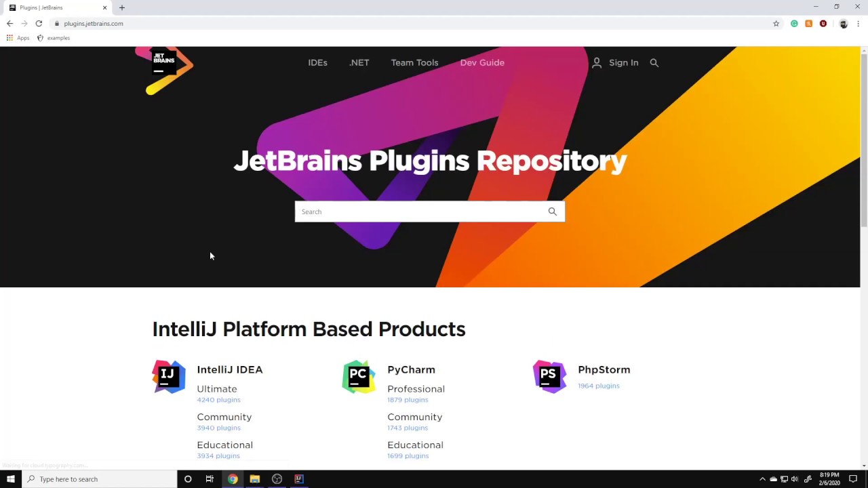The image size is (868, 488).
Task: Click the uBlock extension icon
Action: 823,23
